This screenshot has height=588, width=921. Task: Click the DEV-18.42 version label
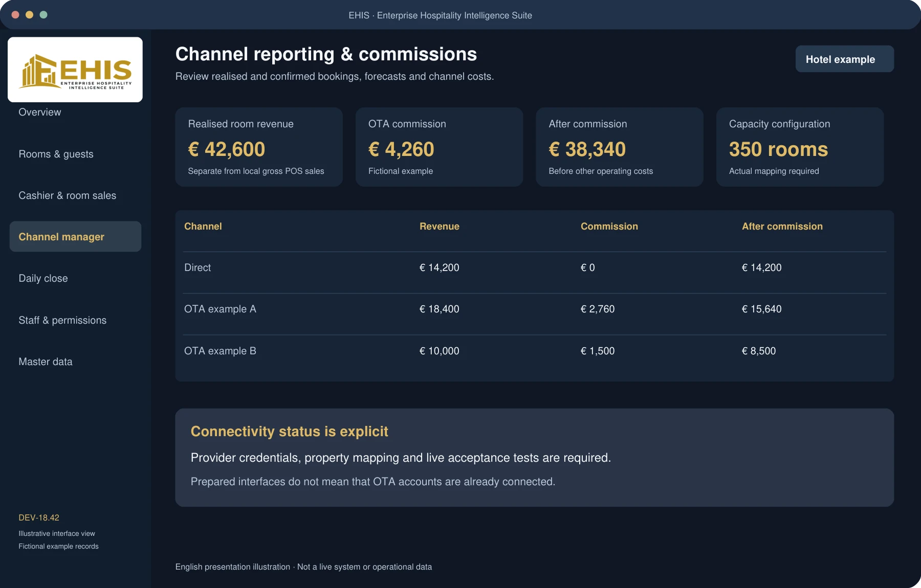[39, 517]
